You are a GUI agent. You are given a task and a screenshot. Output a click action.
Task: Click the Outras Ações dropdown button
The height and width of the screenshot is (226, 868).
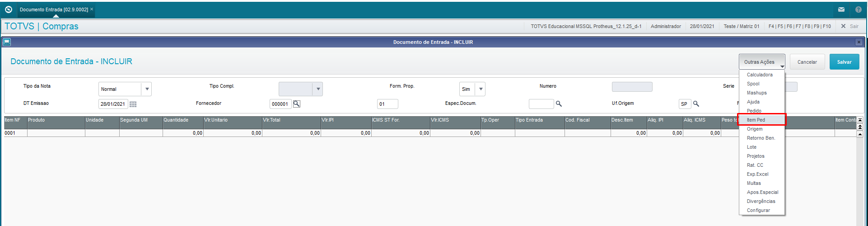pyautogui.click(x=762, y=62)
